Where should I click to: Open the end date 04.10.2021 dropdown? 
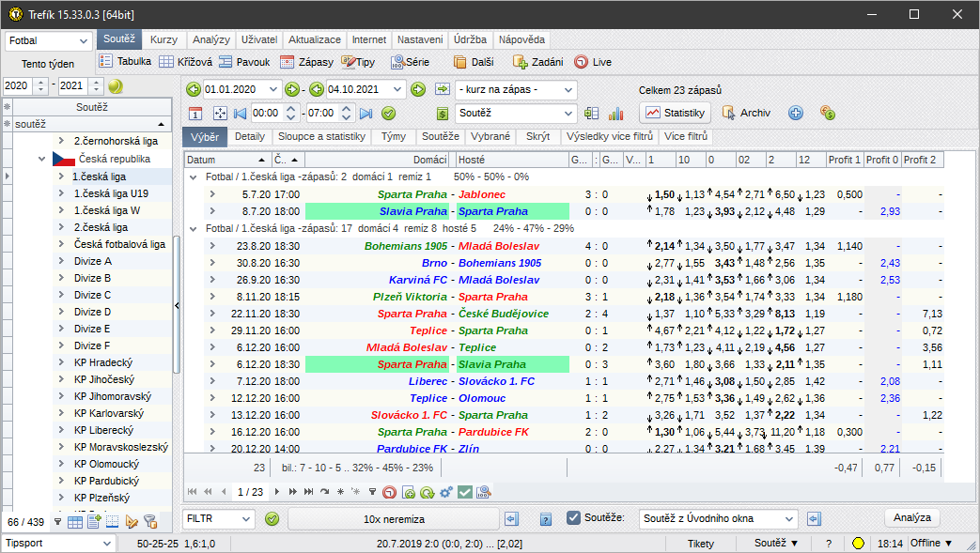pyautogui.click(x=397, y=89)
